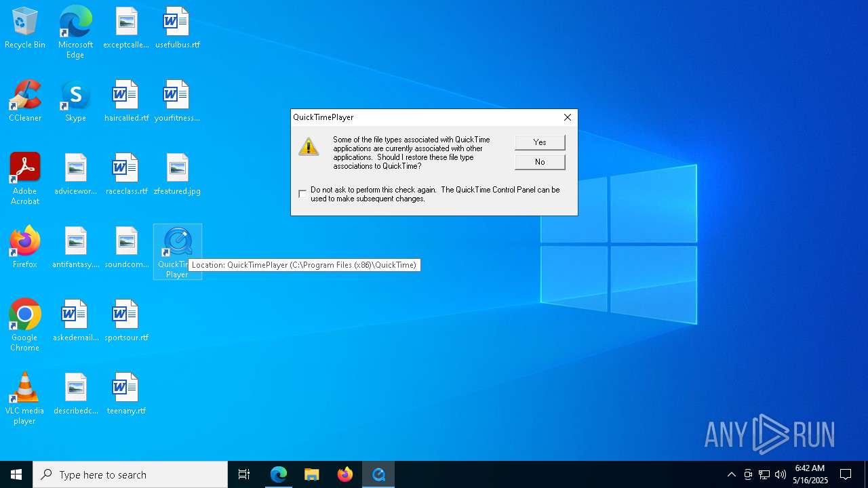This screenshot has width=868, height=488.
Task: Select the CCleaner desktop shortcut
Action: click(25, 101)
